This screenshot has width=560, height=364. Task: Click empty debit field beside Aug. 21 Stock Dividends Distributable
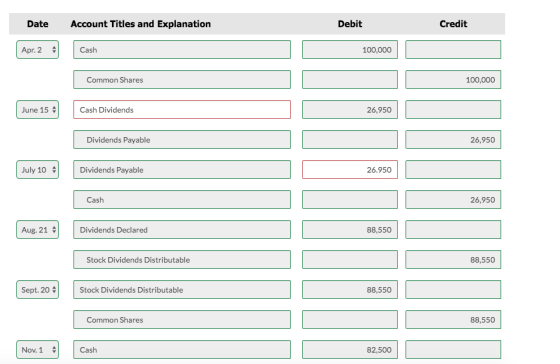[350, 260]
